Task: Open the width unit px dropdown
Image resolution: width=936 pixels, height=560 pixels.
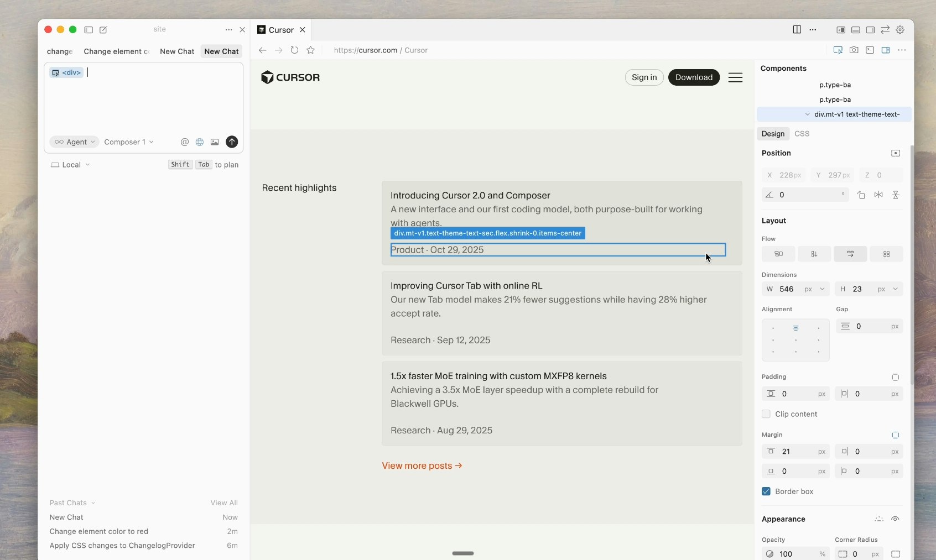Action: coord(814,289)
